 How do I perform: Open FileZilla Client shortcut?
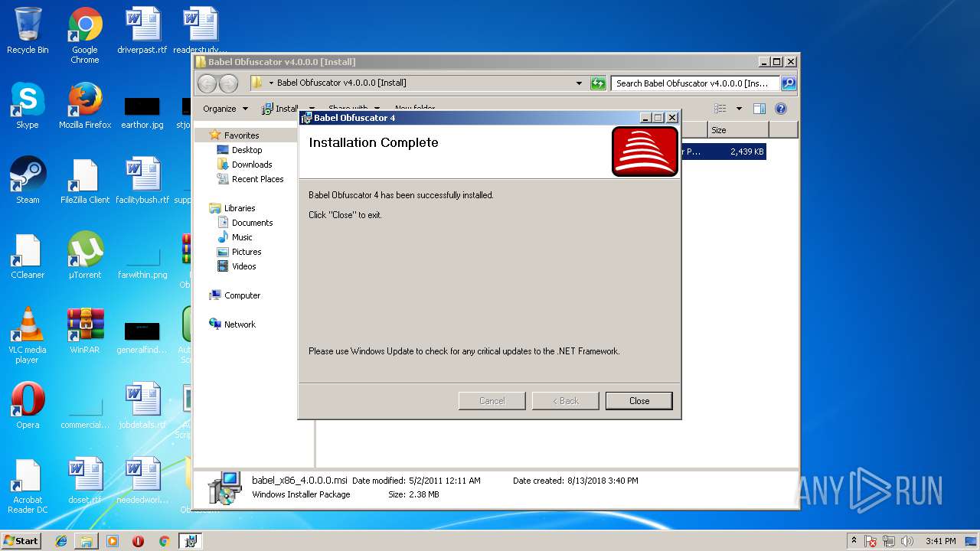pyautogui.click(x=85, y=181)
